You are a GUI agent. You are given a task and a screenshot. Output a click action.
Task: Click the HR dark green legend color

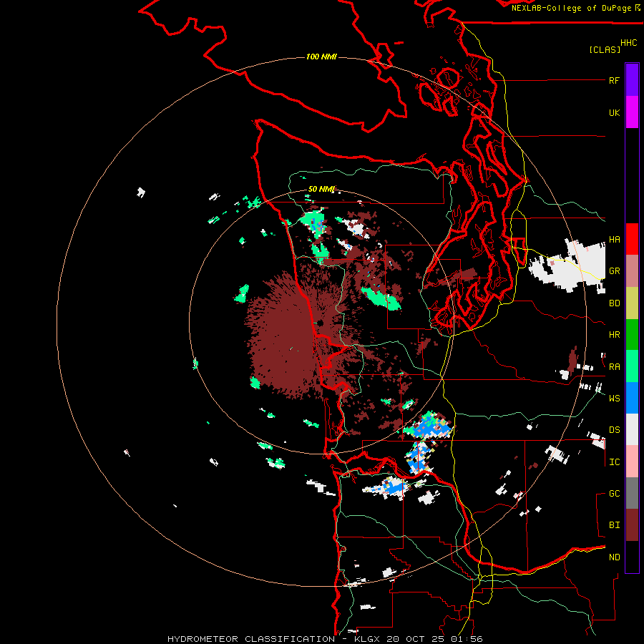point(632,335)
